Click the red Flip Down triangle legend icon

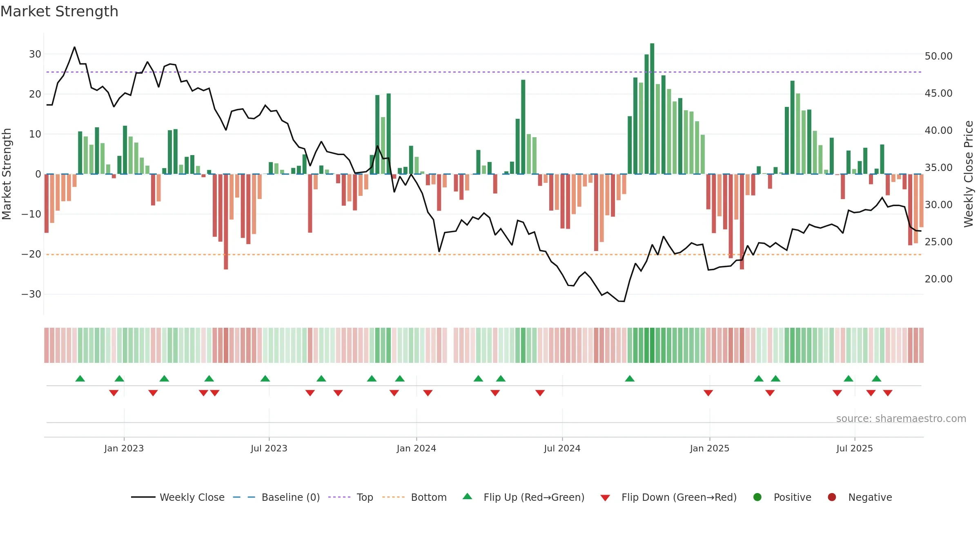click(x=606, y=498)
